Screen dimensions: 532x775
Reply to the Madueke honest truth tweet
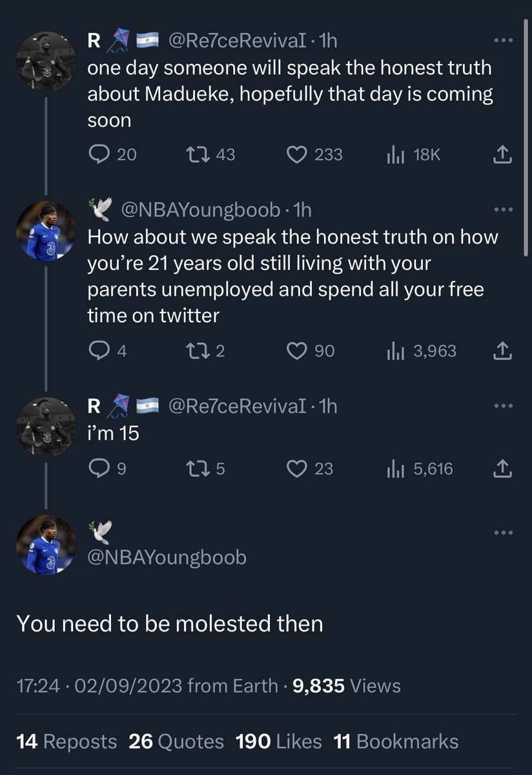[112, 155]
